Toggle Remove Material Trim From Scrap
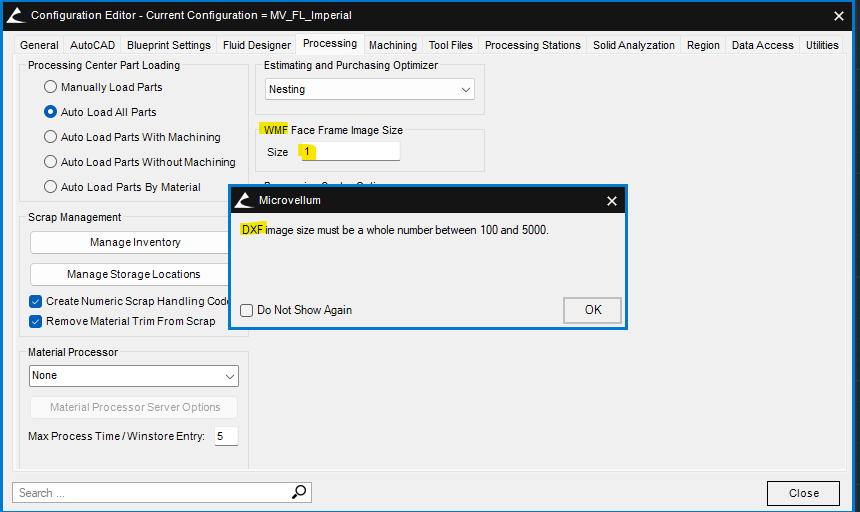Image resolution: width=860 pixels, height=512 pixels. click(36, 321)
